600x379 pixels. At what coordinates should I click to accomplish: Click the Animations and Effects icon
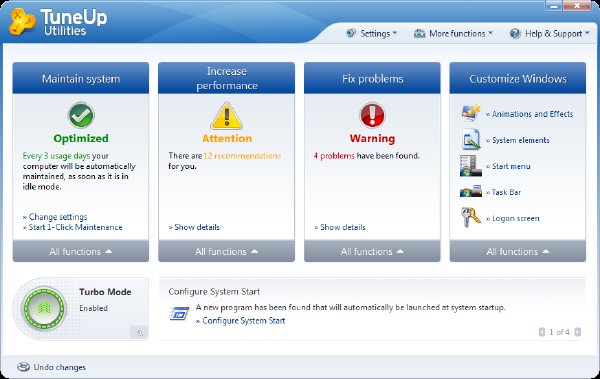pyautogui.click(x=471, y=113)
